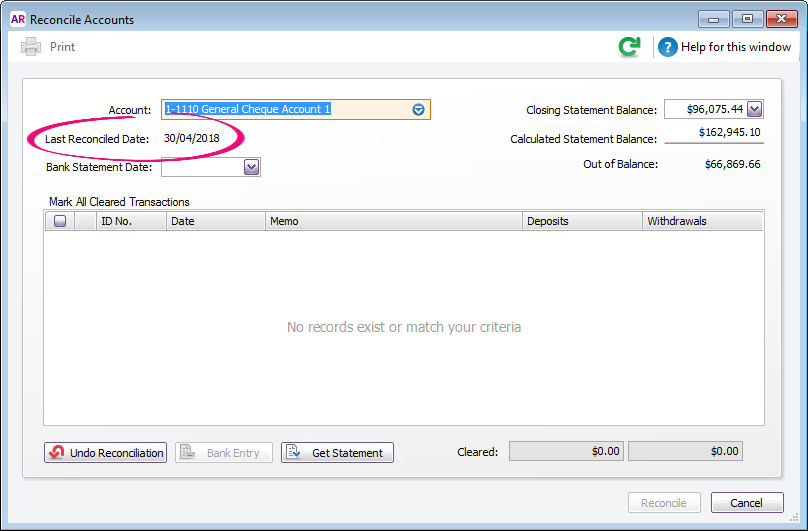Open Closing Statement Balance calculator dropdown

(754, 109)
